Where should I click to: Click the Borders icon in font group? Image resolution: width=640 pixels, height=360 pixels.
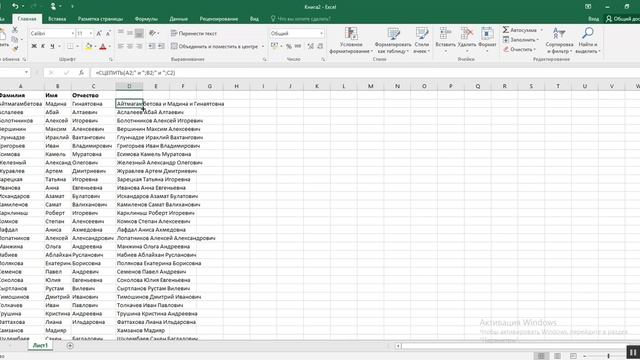pyautogui.click(x=70, y=47)
